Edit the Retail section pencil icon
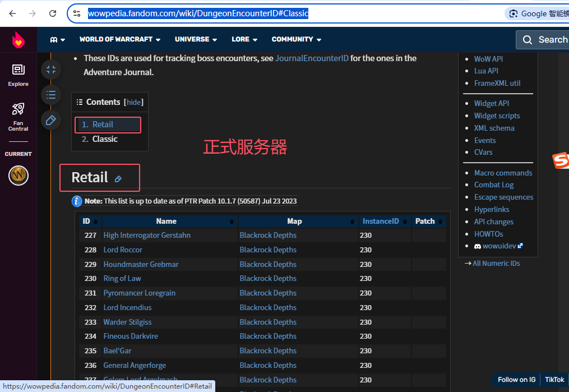The image size is (569, 392). (118, 179)
